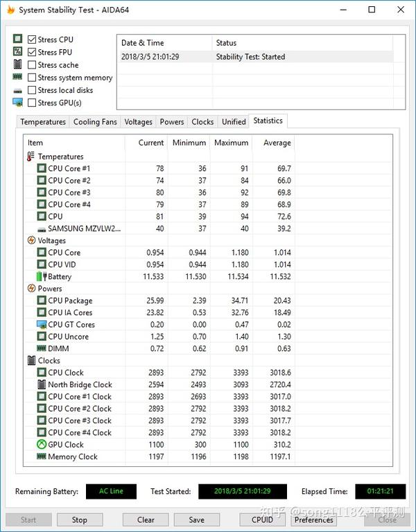Click the Temperatures thermometer icon
This screenshot has height=532, width=416.
coord(31,157)
